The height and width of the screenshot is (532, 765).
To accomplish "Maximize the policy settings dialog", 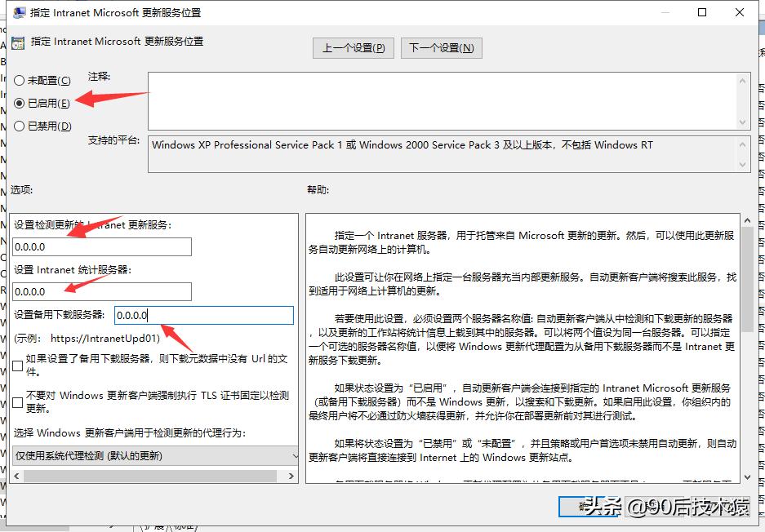I will 702,12.
